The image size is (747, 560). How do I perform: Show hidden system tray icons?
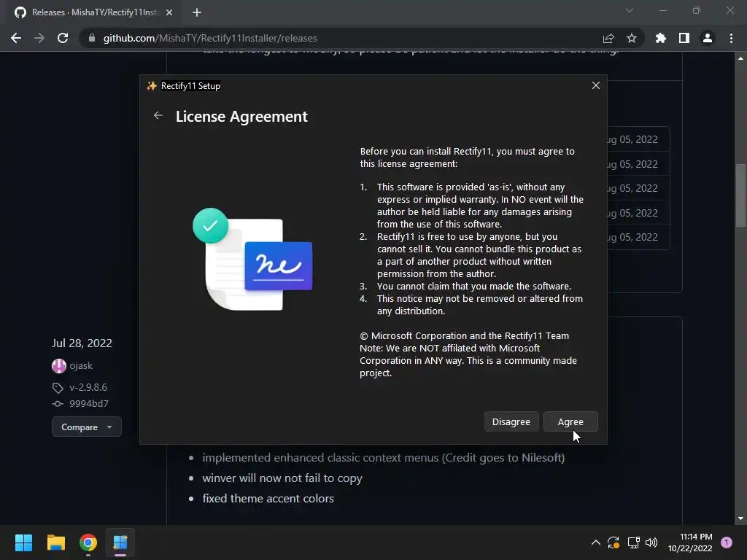tap(595, 542)
